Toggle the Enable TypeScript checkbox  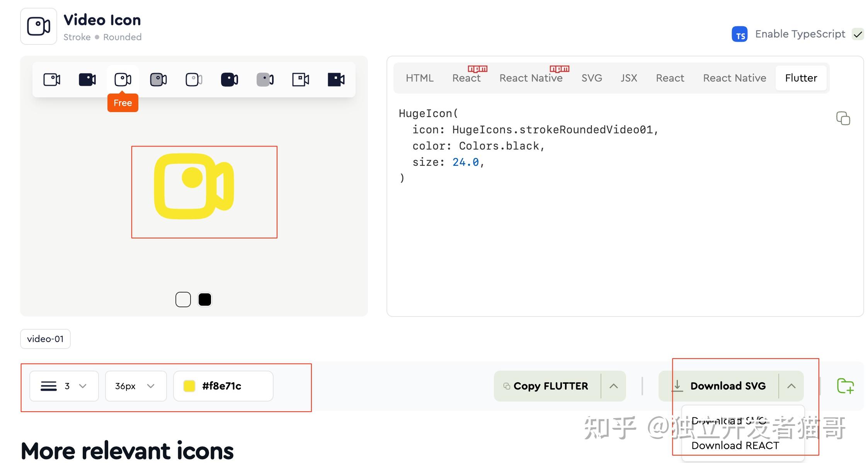[858, 34]
